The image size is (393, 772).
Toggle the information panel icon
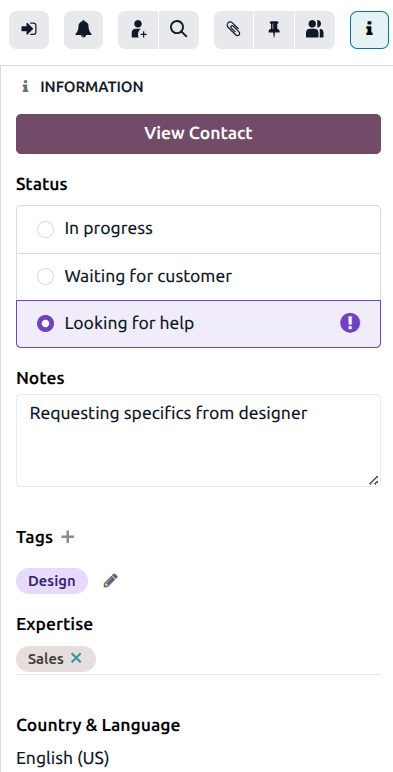pyautogui.click(x=369, y=30)
